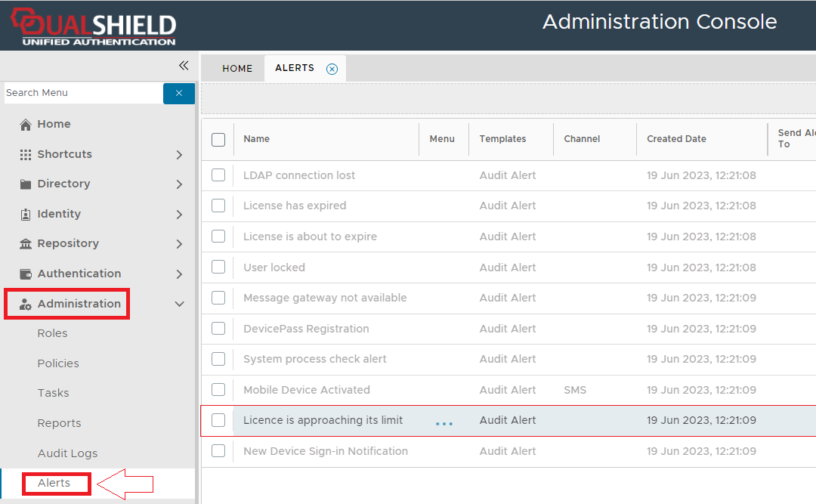
Task: Expand the Directory submenu arrow
Action: pyautogui.click(x=179, y=184)
